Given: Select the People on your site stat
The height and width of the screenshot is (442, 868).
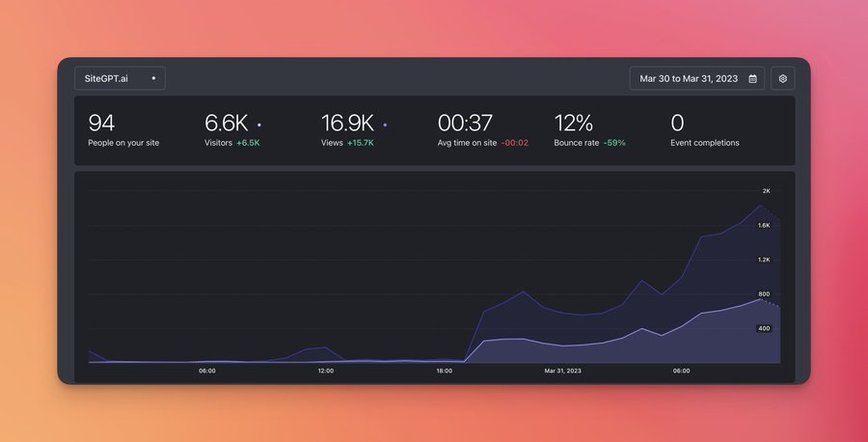Looking at the screenshot, I should pyautogui.click(x=123, y=131).
